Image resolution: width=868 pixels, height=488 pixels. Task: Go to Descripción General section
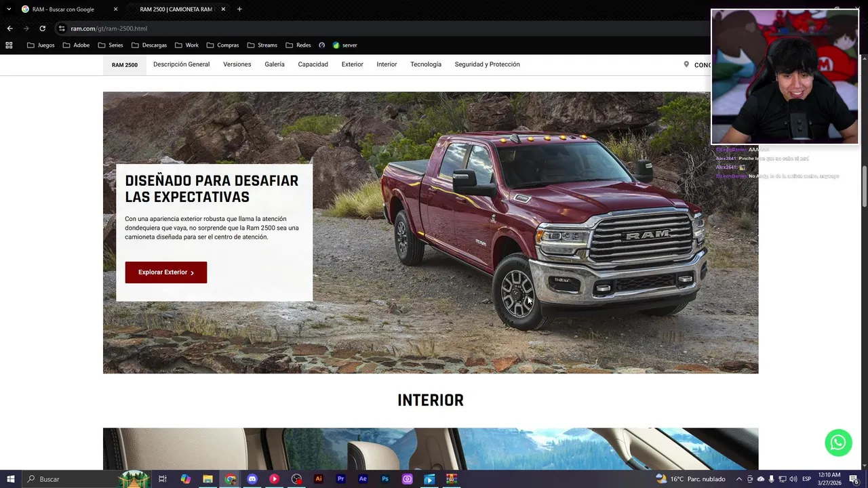181,64
